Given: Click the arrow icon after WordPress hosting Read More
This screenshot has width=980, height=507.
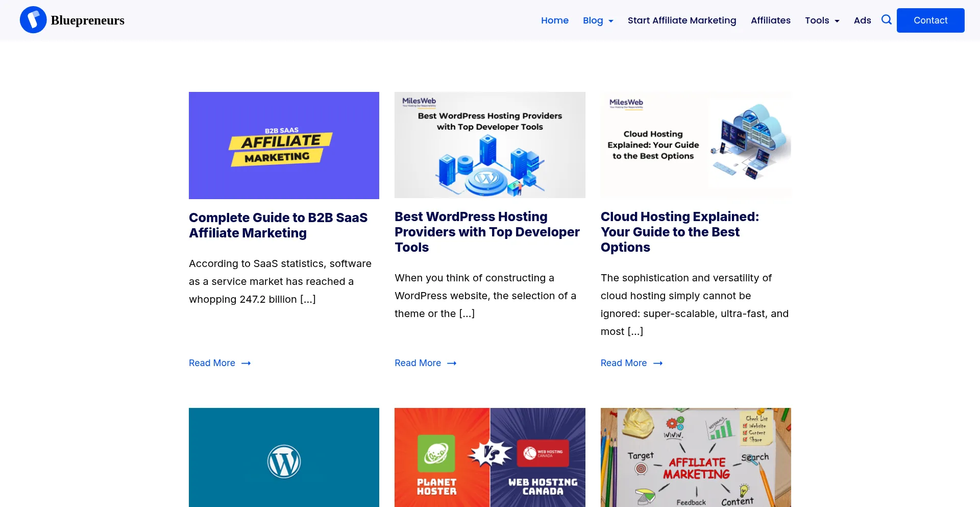Looking at the screenshot, I should tap(452, 363).
